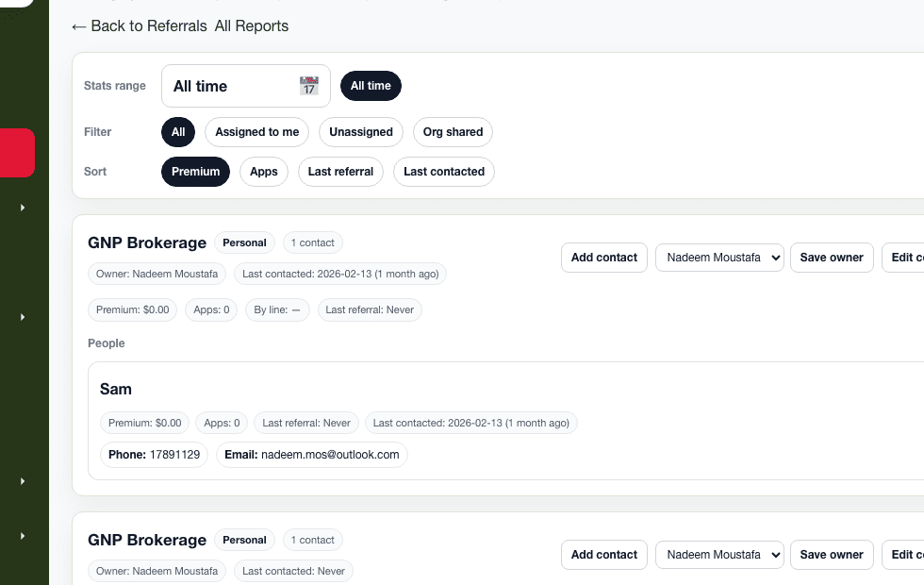Switch filter to Unassigned
This screenshot has width=924, height=585.
pyautogui.click(x=360, y=132)
